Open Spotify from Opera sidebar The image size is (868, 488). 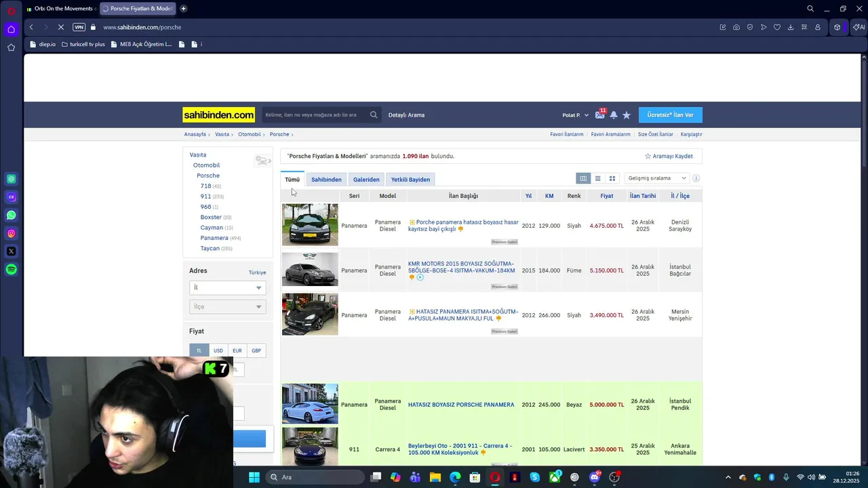pos(12,270)
